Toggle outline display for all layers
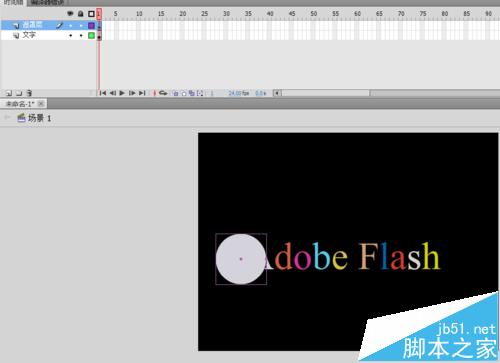Viewport: 500px width, 363px height. click(x=91, y=14)
